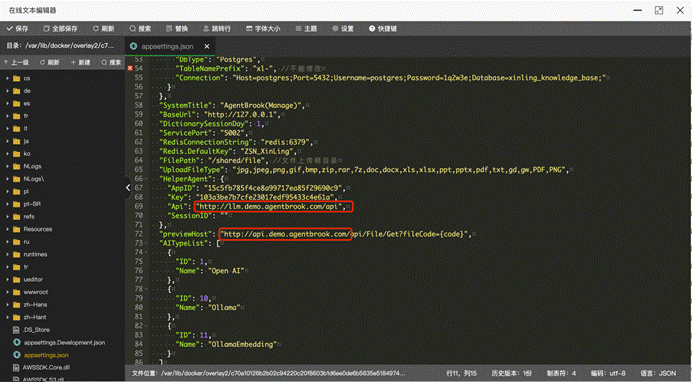Screen dimensions: 692x382
Task: Go up one level with 上一级
Action: point(16,62)
